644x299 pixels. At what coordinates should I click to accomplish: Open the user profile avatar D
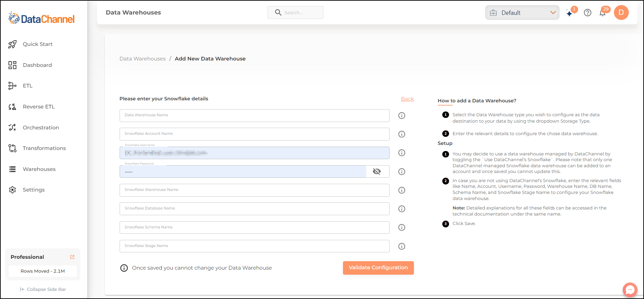[621, 13]
